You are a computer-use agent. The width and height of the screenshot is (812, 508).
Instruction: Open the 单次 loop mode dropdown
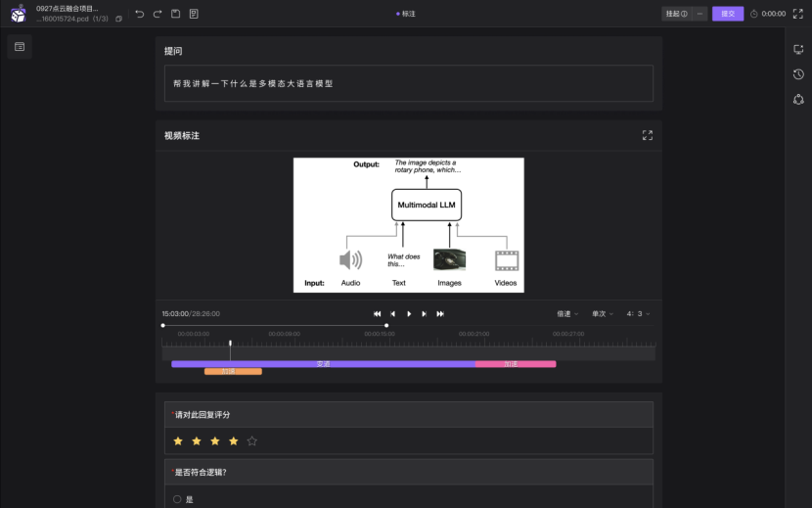coord(603,313)
